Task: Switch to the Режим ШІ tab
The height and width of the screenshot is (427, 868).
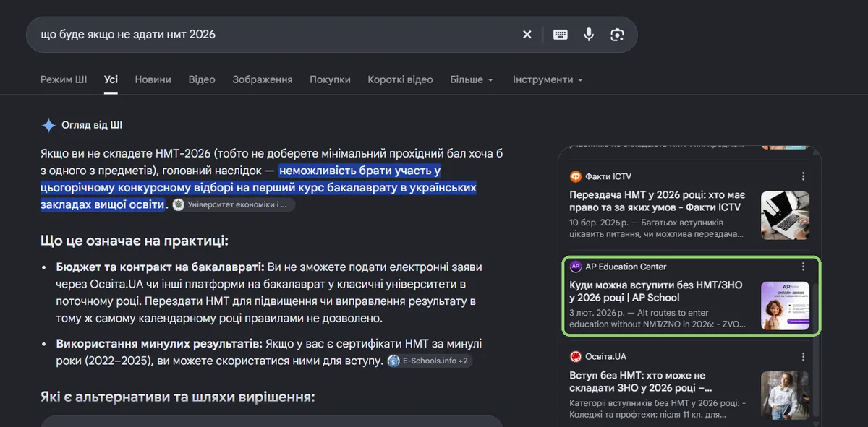Action: point(64,79)
